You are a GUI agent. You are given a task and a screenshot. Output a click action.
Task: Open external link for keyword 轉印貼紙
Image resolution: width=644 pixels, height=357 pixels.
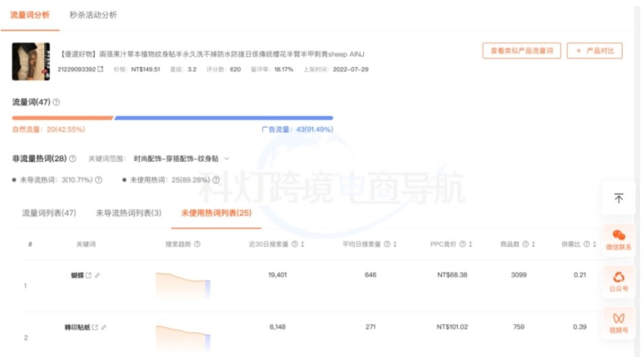click(x=95, y=327)
